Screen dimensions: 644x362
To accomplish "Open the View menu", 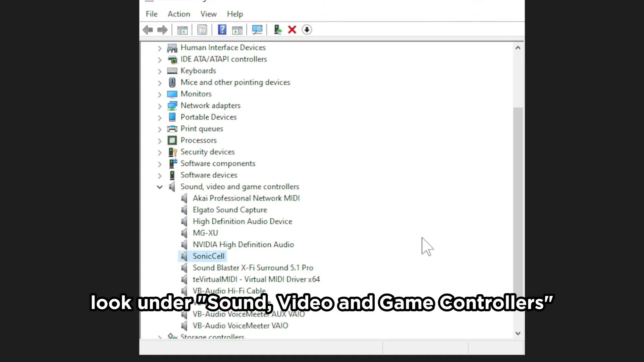I will click(208, 14).
